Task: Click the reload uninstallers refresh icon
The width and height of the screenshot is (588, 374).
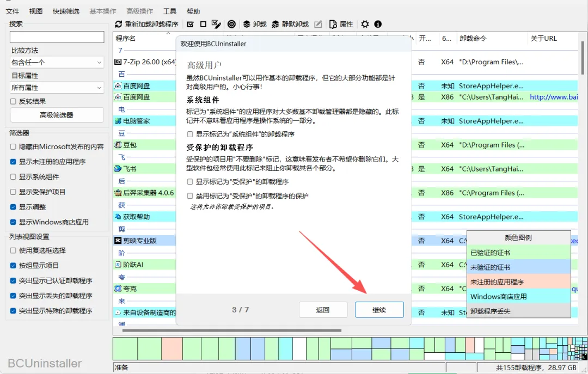Action: [119, 24]
